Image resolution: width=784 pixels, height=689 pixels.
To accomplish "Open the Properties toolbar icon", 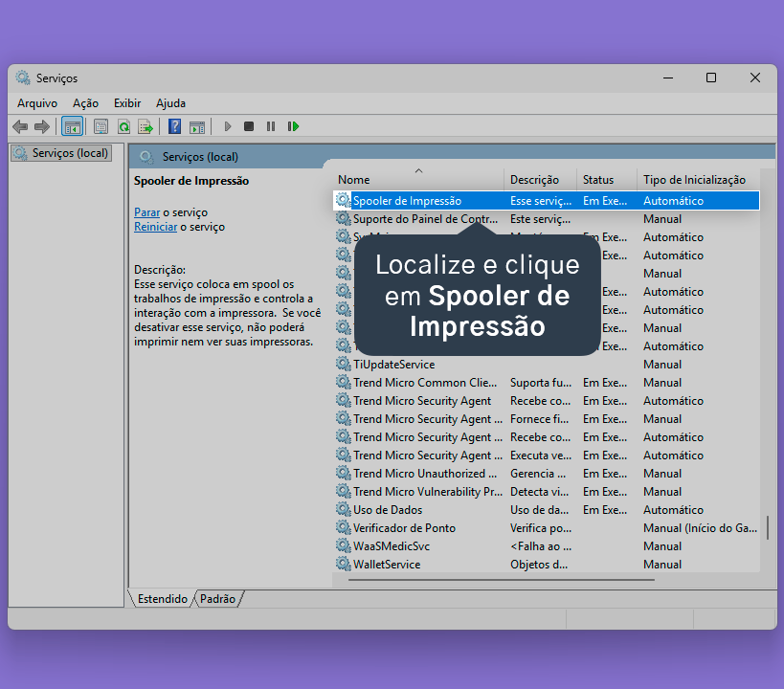I will coord(101,126).
